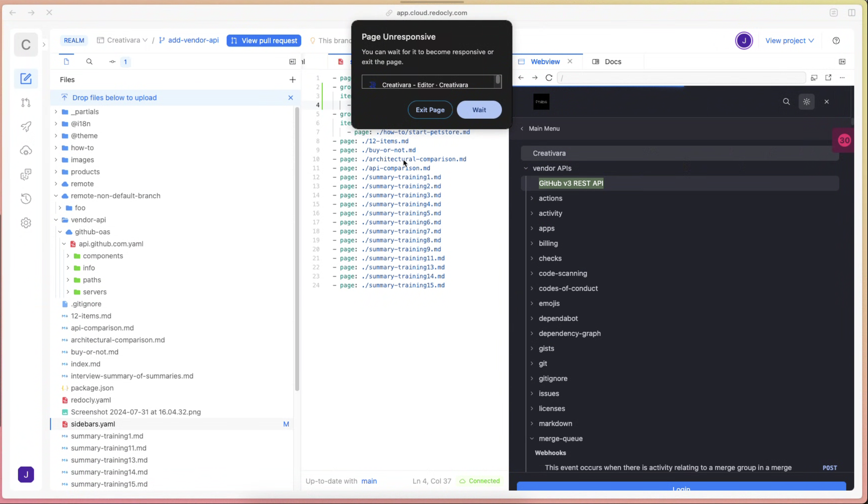Click the webview back arrow
The height and width of the screenshot is (504, 868).
[521, 78]
